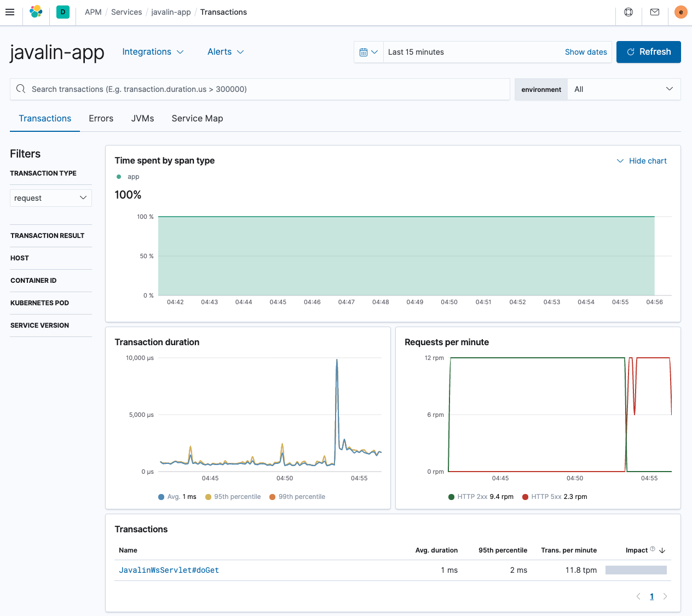Open the help life-ring icon
The image size is (692, 616).
628,11
